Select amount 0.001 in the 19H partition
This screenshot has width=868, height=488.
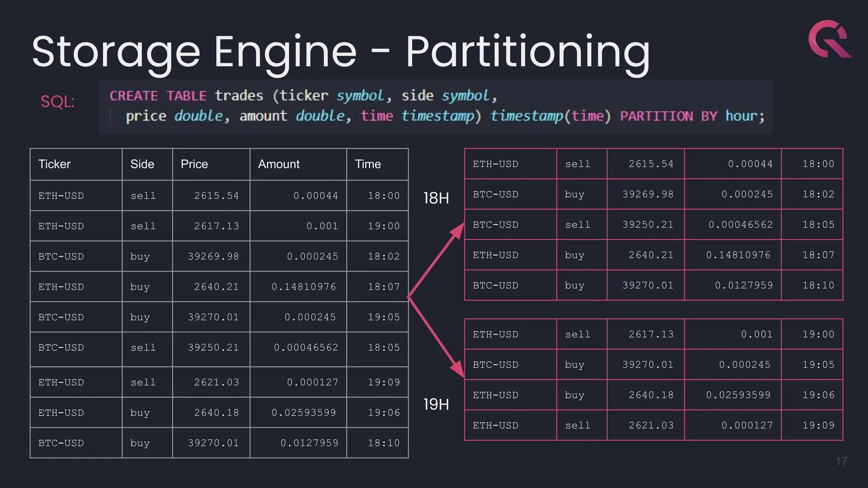[x=757, y=334]
